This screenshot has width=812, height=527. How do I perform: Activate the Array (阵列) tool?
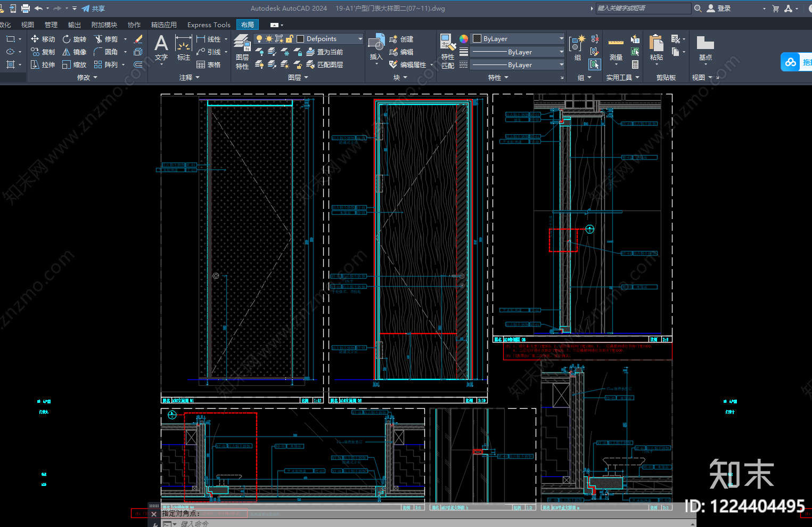pyautogui.click(x=106, y=64)
